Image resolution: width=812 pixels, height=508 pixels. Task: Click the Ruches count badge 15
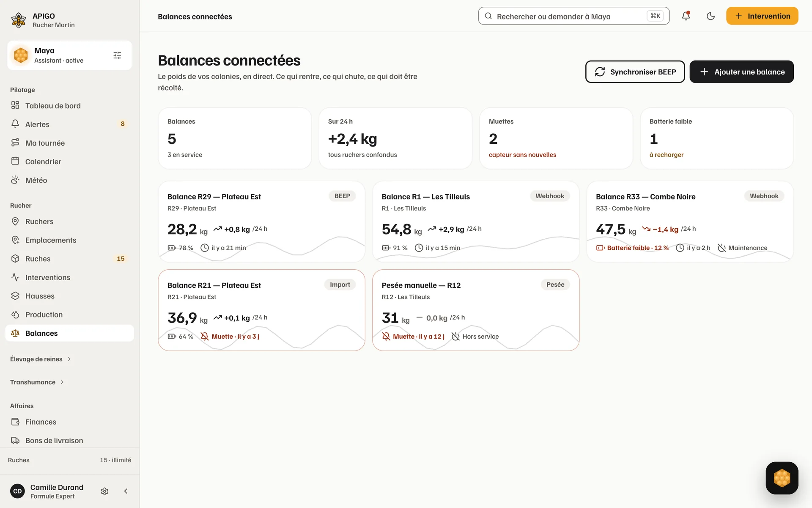tap(121, 259)
